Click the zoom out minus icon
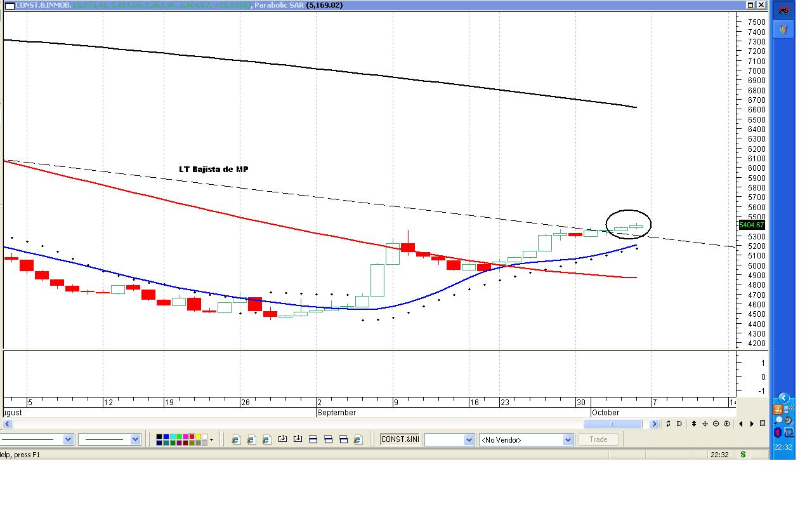 (716, 424)
